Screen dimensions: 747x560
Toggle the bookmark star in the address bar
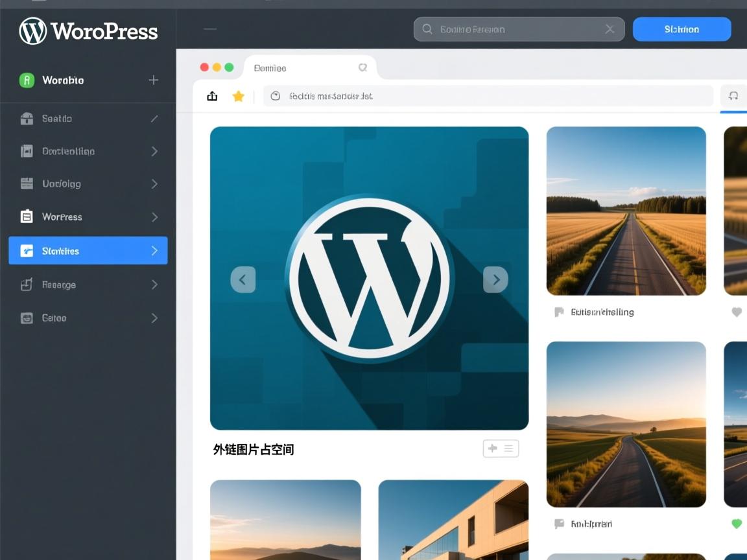tap(238, 95)
